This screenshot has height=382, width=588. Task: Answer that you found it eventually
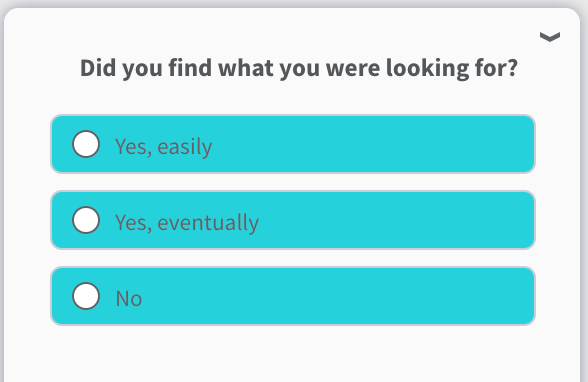point(292,220)
